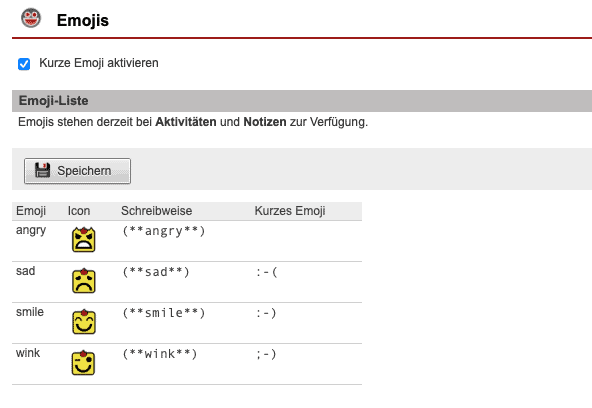Click the smile emoji icon
592x408 pixels.
83,322
